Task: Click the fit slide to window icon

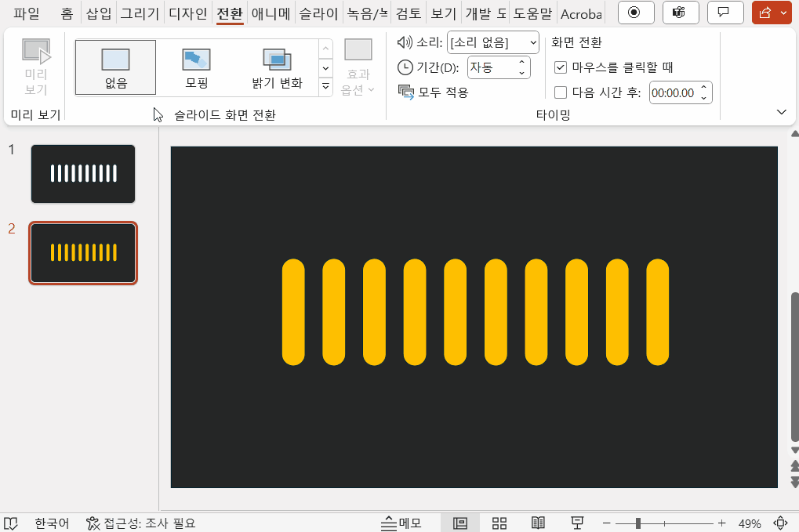Action: point(781,523)
